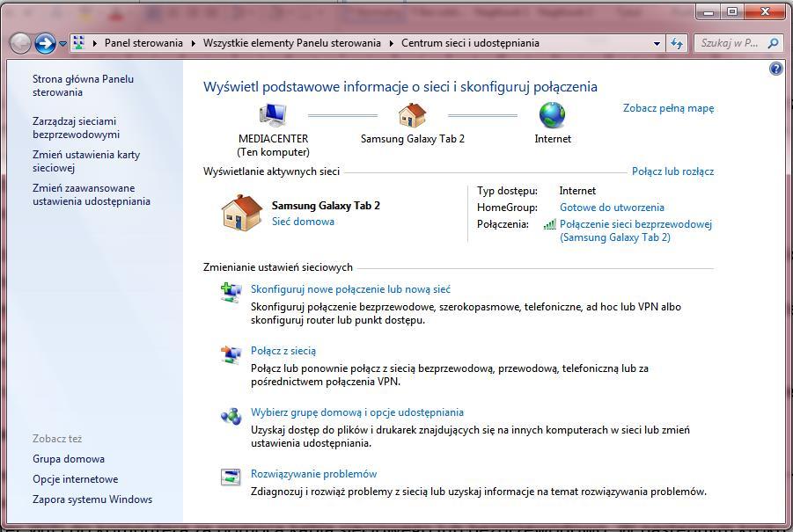
Task: Maximize the Control Panel window
Action: pyautogui.click(x=731, y=11)
